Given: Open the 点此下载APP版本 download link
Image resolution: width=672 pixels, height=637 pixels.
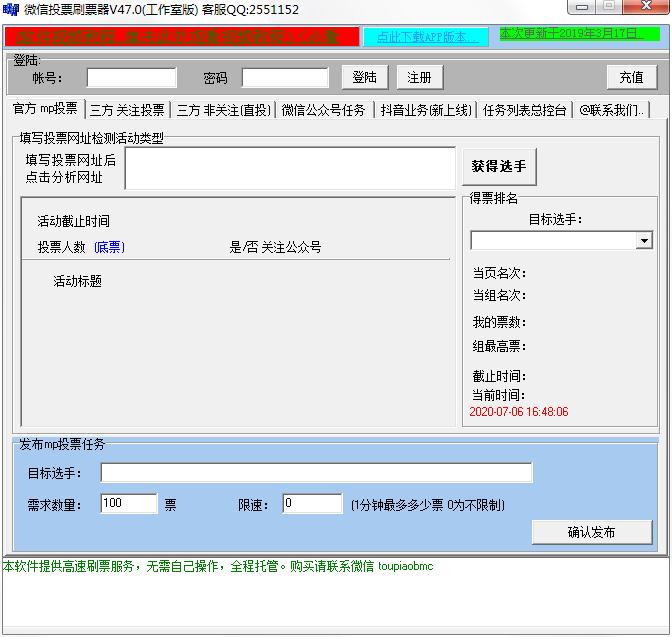Looking at the screenshot, I should pyautogui.click(x=426, y=37).
